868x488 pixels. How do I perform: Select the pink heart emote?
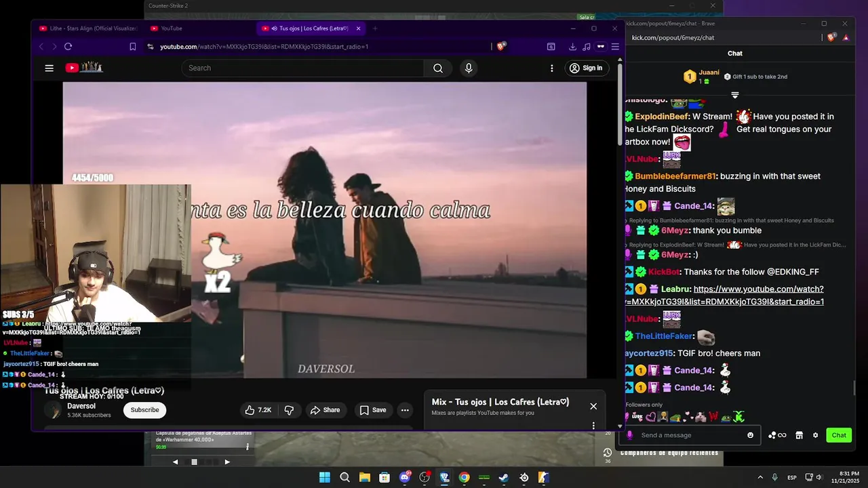[650, 417]
